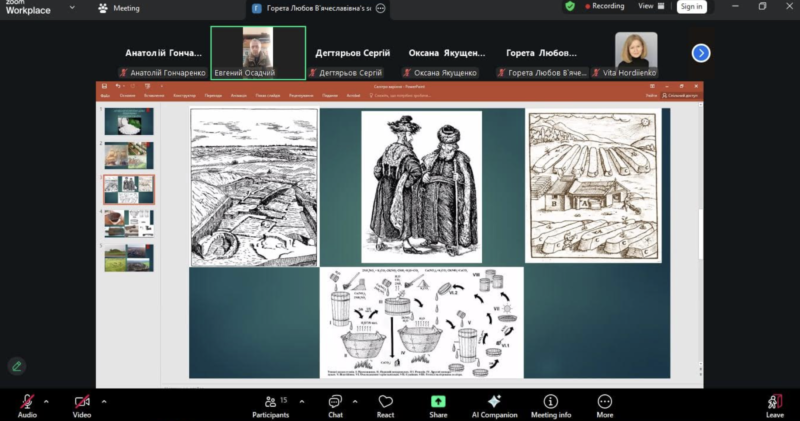Viewport: 800px width, 421px height.
Task: Open AI Companion
Action: 493,402
